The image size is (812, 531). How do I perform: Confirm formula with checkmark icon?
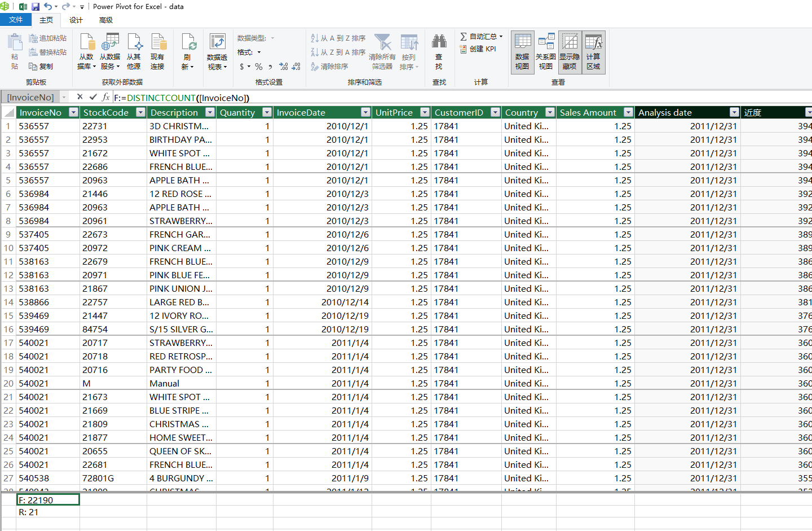(93, 97)
